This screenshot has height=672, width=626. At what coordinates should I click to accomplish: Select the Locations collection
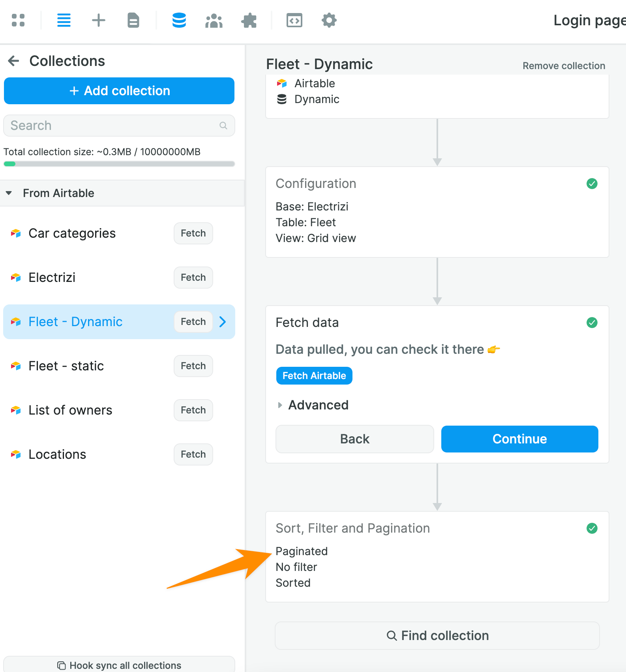58,454
